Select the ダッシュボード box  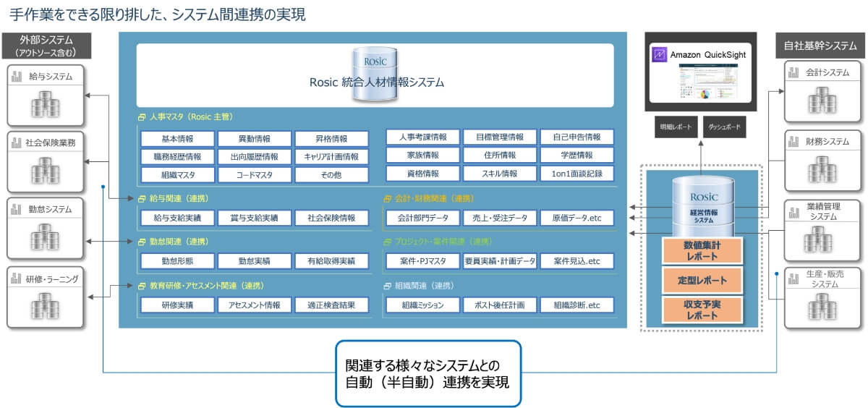point(724,126)
